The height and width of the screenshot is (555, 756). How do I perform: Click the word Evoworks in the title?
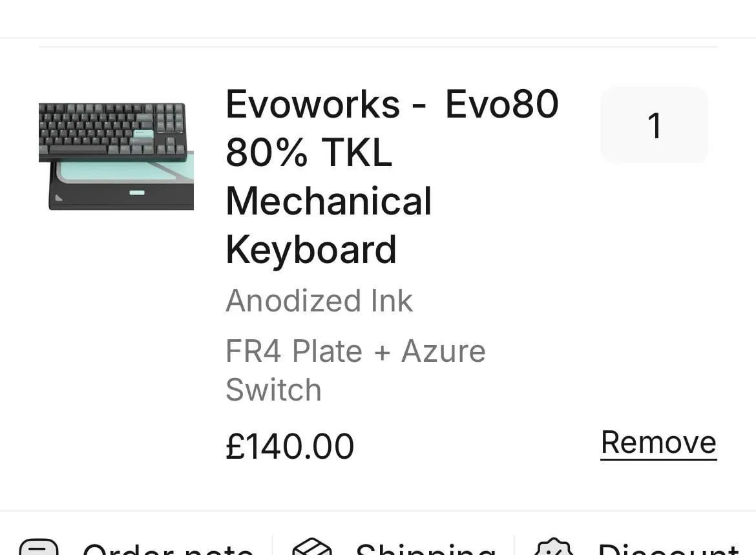313,105
